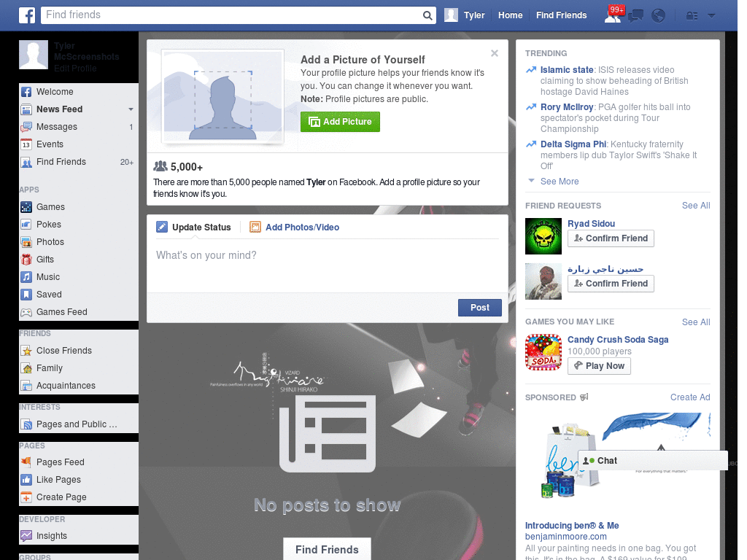747x560 pixels.
Task: Click the Events calendar icon
Action: click(x=26, y=144)
